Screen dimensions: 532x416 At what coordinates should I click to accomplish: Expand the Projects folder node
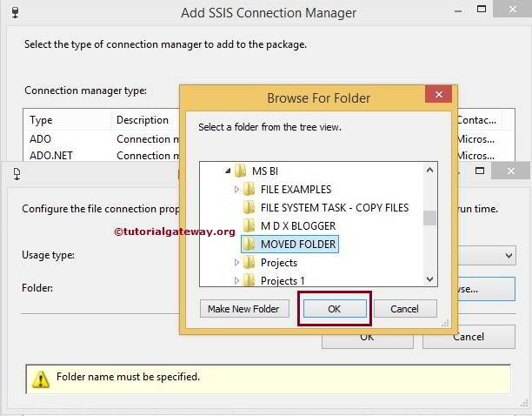pyautogui.click(x=236, y=263)
